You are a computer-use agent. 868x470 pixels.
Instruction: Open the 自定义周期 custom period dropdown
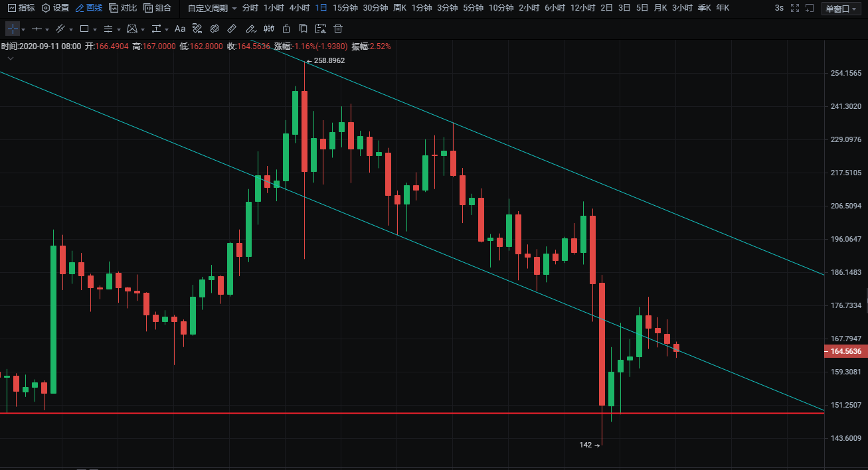[x=212, y=9]
